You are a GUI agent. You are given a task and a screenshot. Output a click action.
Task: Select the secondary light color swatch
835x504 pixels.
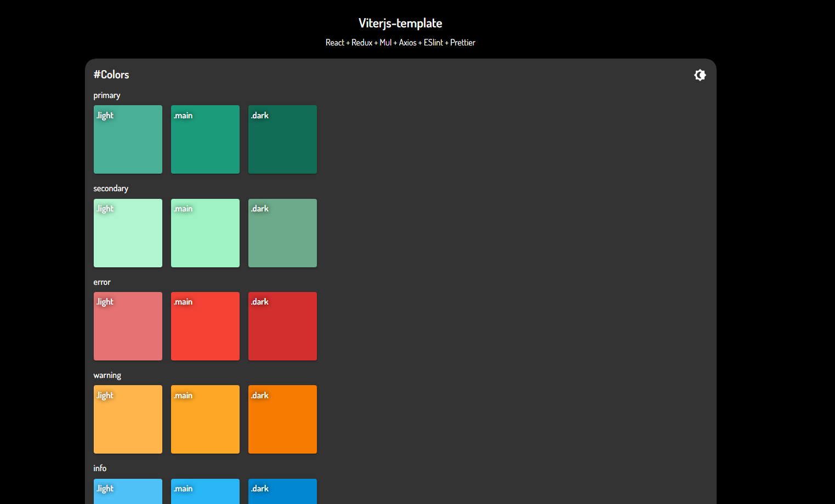(x=128, y=233)
